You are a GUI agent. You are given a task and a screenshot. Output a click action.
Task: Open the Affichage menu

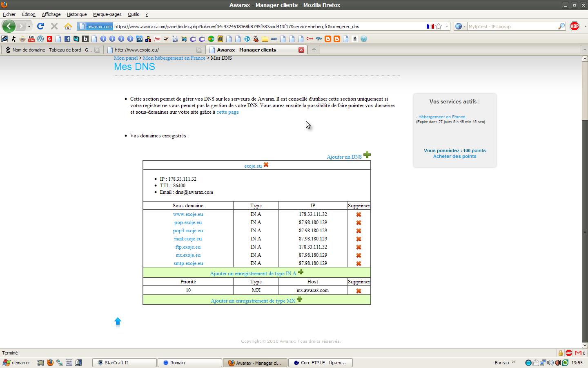51,14
